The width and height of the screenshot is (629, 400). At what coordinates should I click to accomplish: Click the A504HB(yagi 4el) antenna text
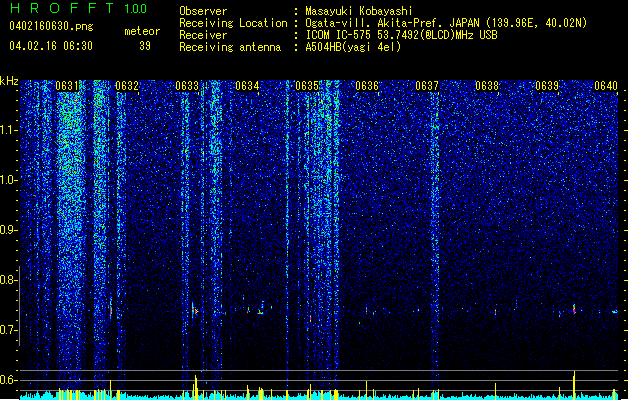(x=353, y=47)
